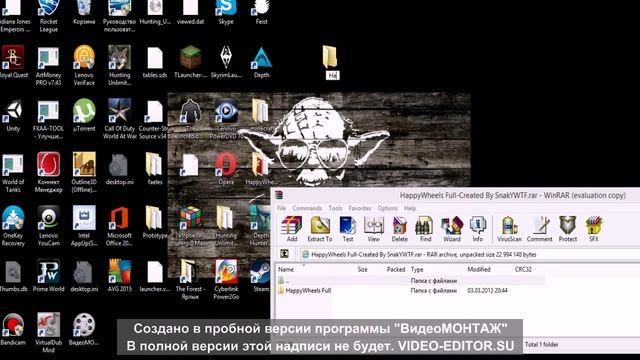640x360 pixels.
Task: Select the AVG 2015 desktop icon
Action: 120,276
